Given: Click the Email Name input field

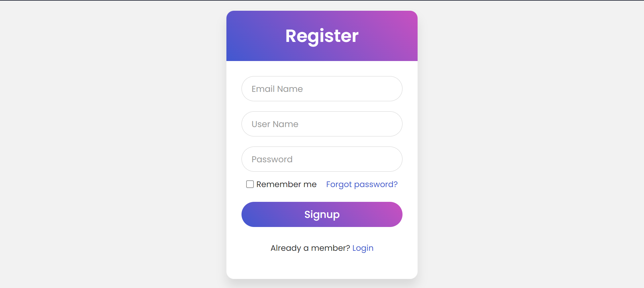Looking at the screenshot, I should point(322,89).
